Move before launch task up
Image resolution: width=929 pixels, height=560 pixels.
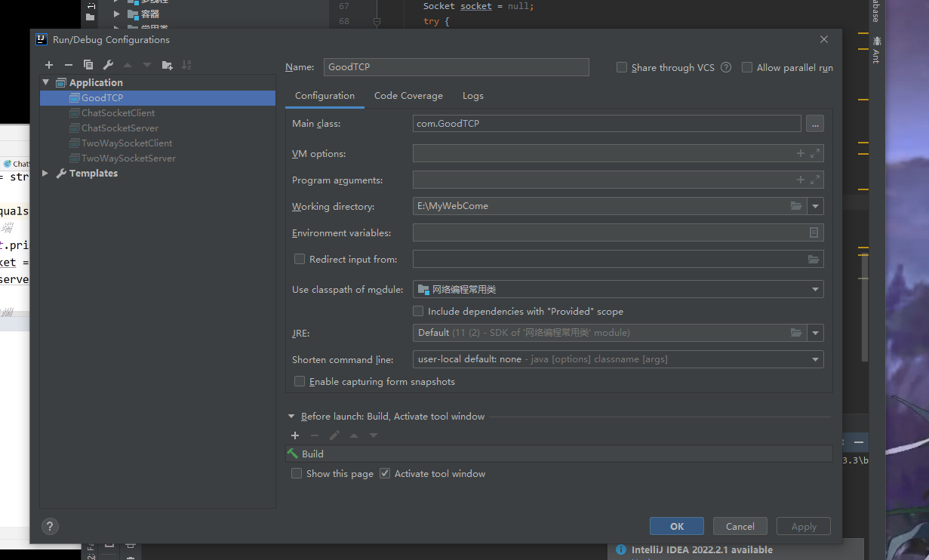(354, 435)
